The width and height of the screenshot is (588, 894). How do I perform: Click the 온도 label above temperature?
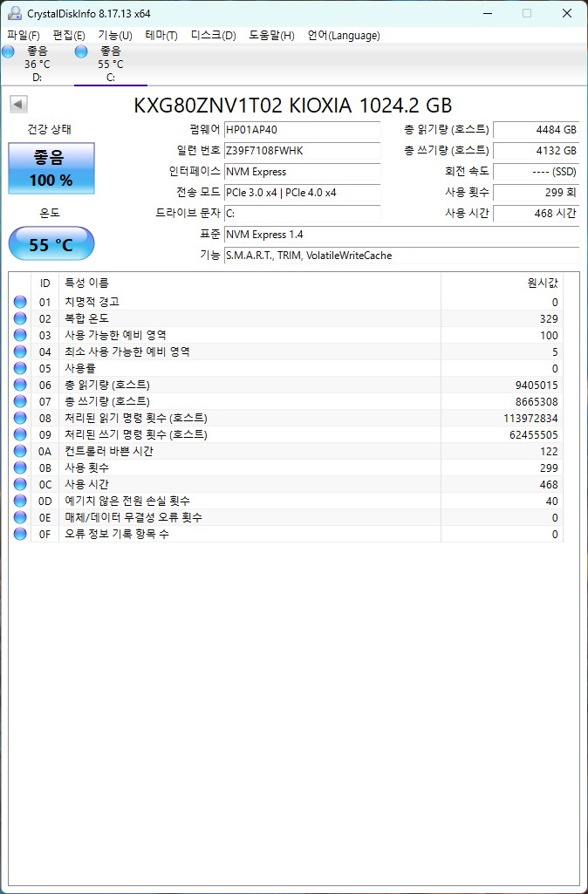pyautogui.click(x=50, y=213)
